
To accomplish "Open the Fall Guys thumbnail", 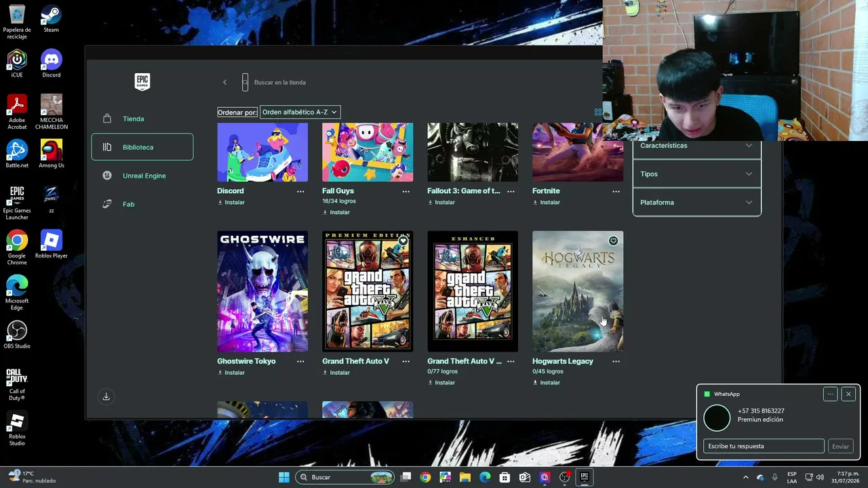I will pos(368,152).
